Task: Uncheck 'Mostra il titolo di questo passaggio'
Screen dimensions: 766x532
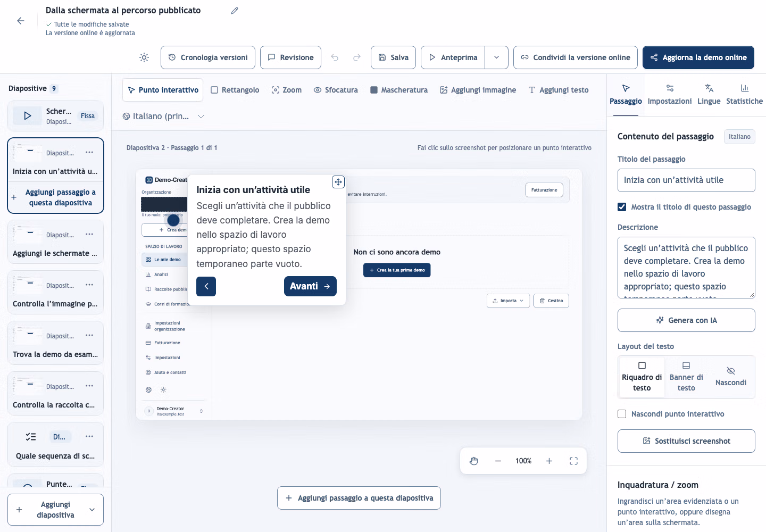Action: point(622,207)
